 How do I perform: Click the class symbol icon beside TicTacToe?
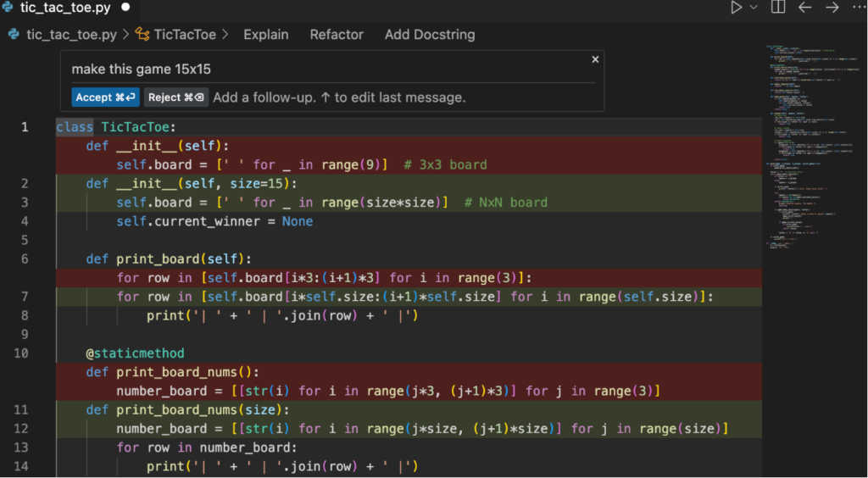click(142, 35)
